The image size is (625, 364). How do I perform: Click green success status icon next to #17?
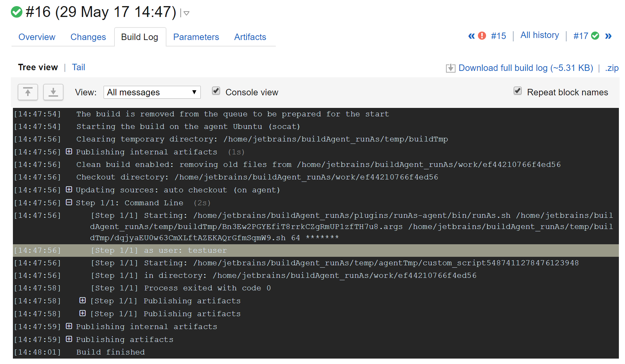595,36
